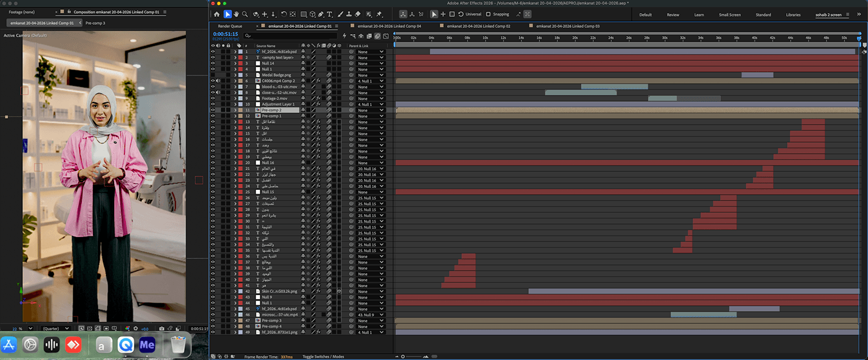868x360 pixels.
Task: Switch to Linked Comp 02 timeline tab
Action: [x=478, y=26]
